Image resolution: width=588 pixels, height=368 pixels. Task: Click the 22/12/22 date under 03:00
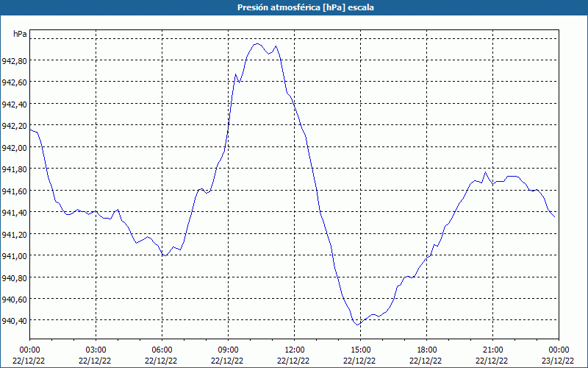coord(95,361)
